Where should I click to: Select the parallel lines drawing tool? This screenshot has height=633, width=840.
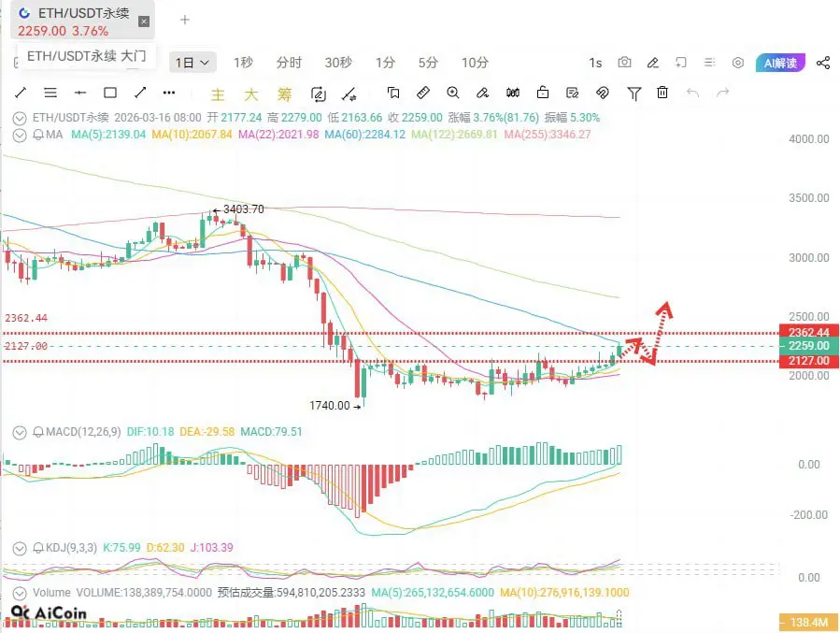pos(50,93)
